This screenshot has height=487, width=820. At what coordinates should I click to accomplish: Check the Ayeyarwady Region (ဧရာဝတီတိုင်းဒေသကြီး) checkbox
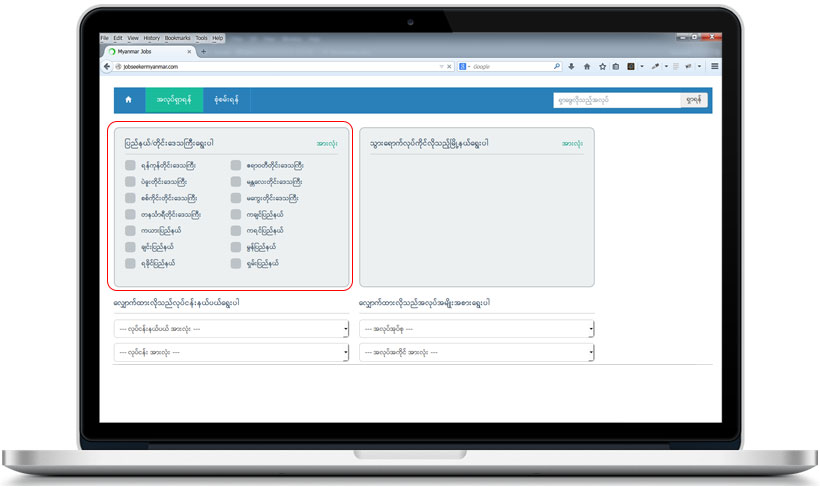tap(236, 165)
